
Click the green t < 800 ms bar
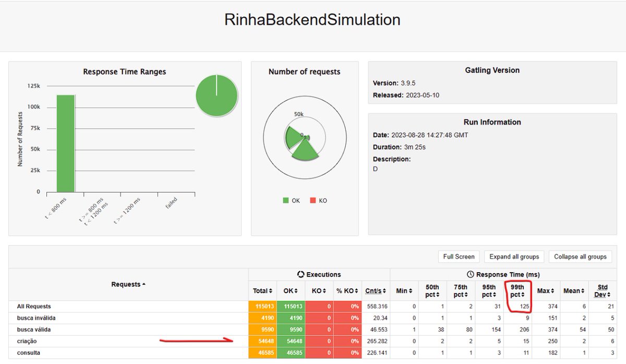coord(65,143)
